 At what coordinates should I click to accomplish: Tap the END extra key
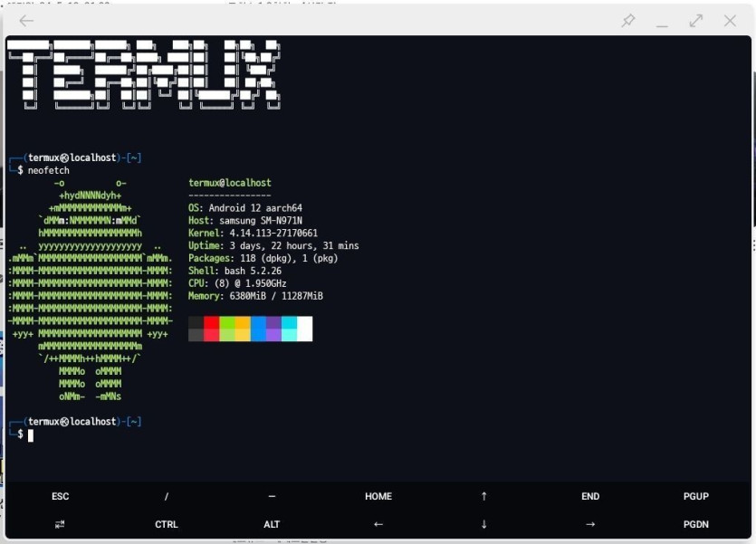[x=590, y=496]
